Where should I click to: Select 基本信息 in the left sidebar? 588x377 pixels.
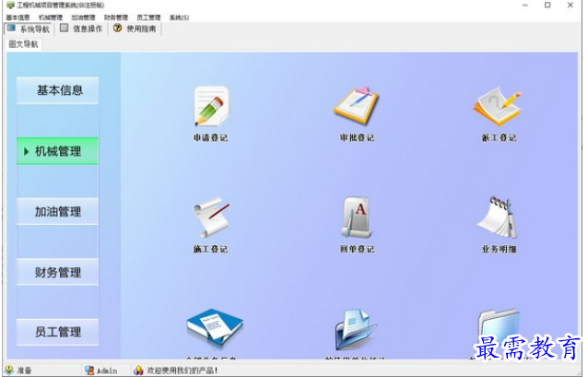[58, 90]
